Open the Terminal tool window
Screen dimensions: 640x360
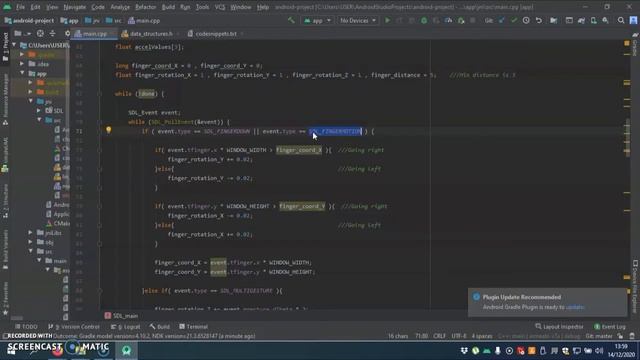coord(193,327)
